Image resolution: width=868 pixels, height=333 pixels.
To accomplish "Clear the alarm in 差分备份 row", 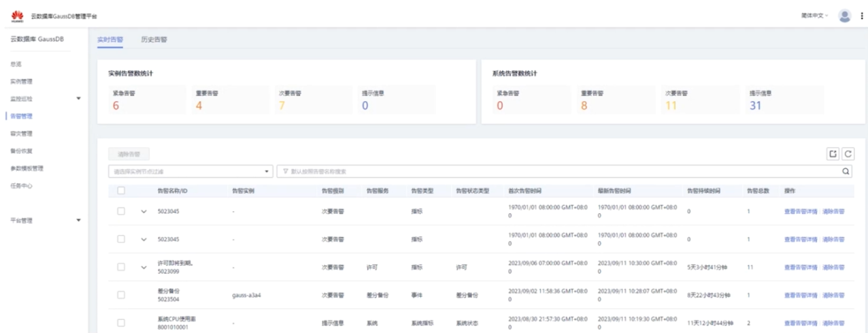I will pos(833,295).
